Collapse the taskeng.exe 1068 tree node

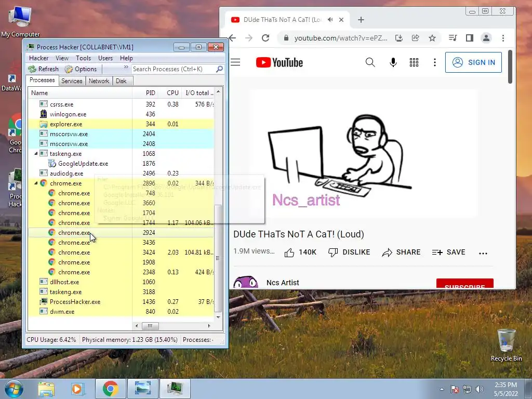36,154
